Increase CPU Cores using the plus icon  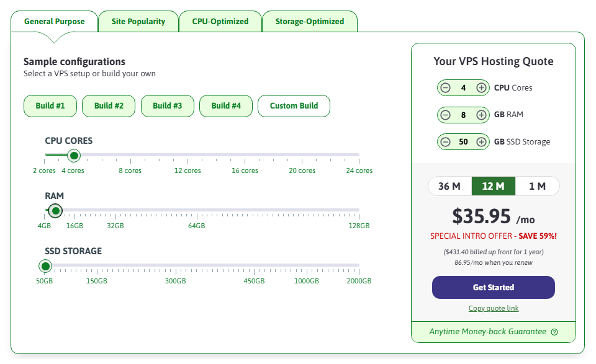coord(481,87)
